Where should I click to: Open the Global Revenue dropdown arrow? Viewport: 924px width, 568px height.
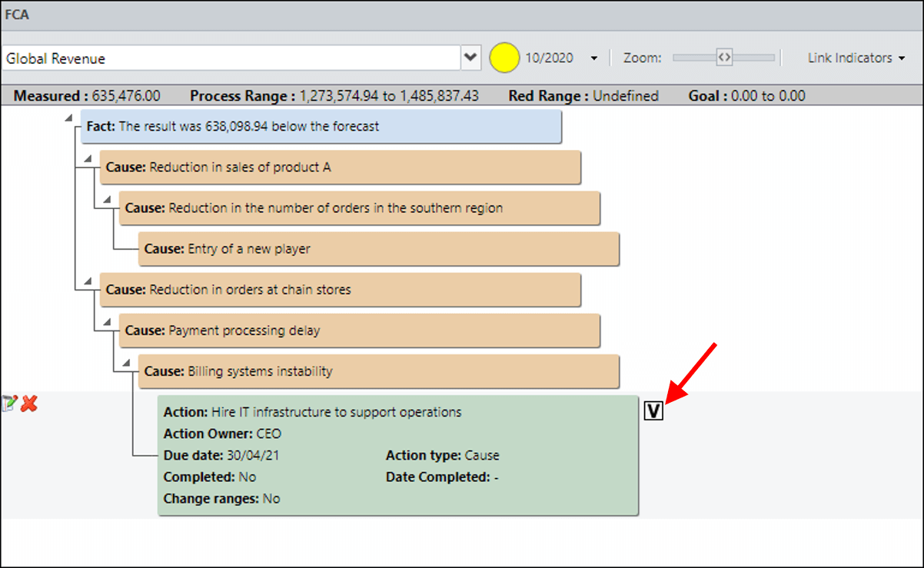click(x=471, y=58)
